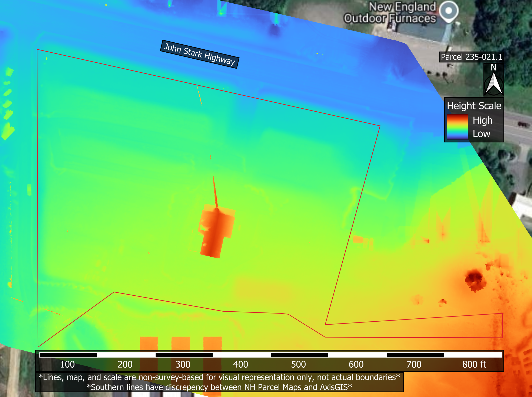Click the Parcel 235-021.1 label

(471, 57)
